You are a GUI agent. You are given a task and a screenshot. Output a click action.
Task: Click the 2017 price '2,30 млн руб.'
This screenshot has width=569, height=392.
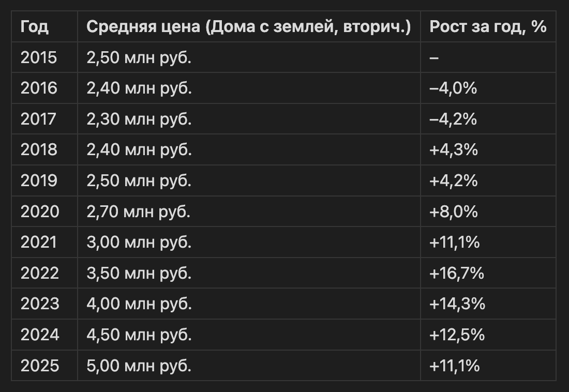[x=139, y=119]
